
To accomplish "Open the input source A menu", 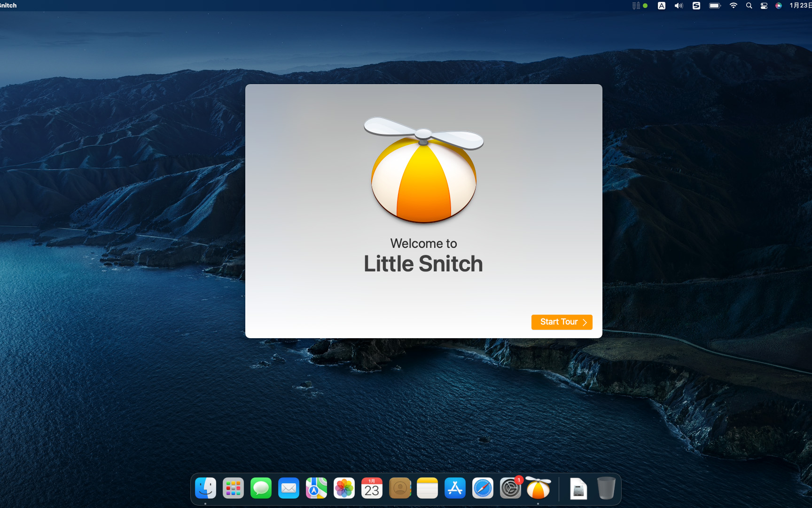I will 662,6.
